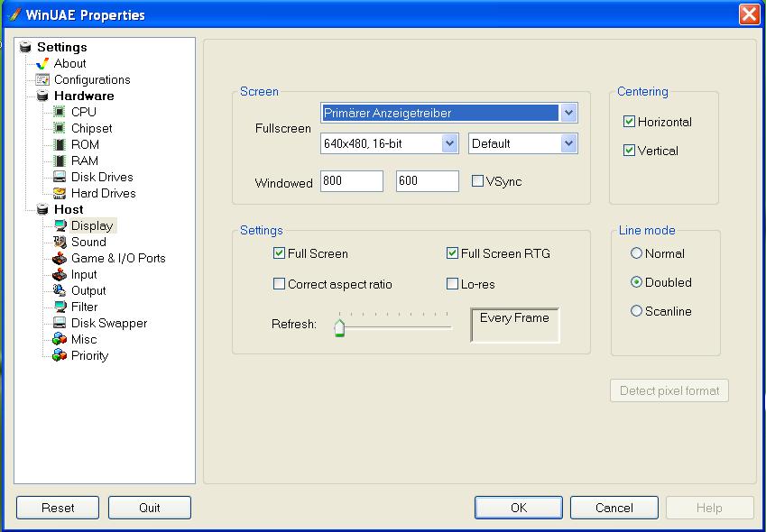This screenshot has width=766, height=532.
Task: Click the Settings root disk icon
Action: pos(25,47)
